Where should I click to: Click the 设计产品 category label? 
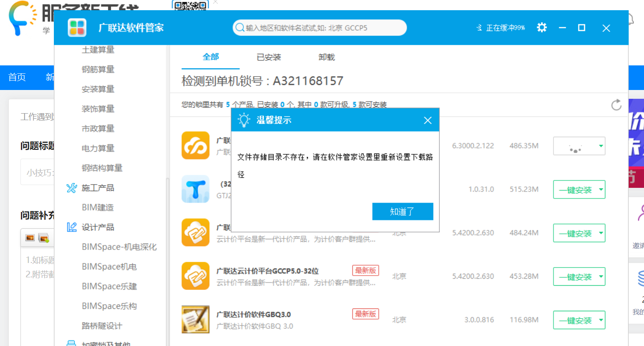tap(98, 227)
